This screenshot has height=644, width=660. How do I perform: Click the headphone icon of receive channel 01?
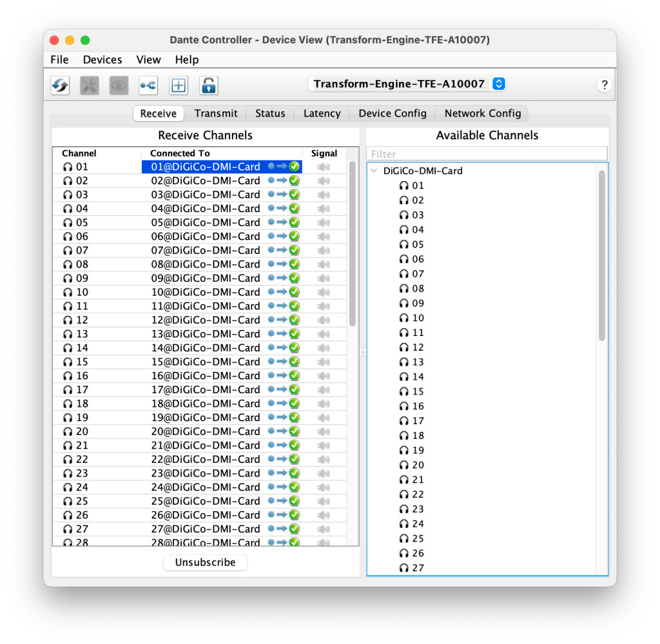point(68,167)
